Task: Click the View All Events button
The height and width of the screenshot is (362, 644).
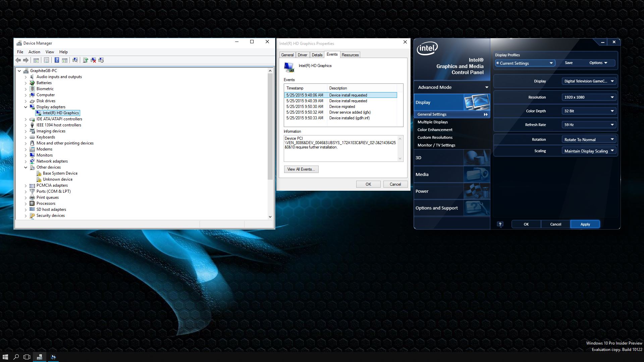Action: pyautogui.click(x=301, y=169)
